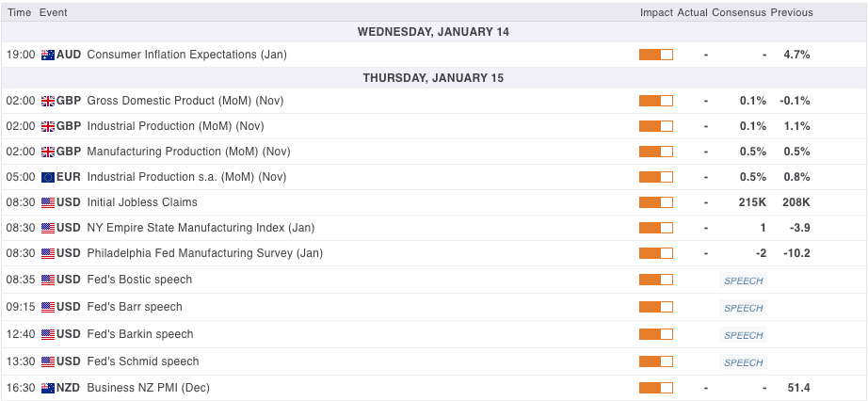Open NY Empire State Manufacturing Index event
Viewport: 868px width, 401px height.
point(201,228)
